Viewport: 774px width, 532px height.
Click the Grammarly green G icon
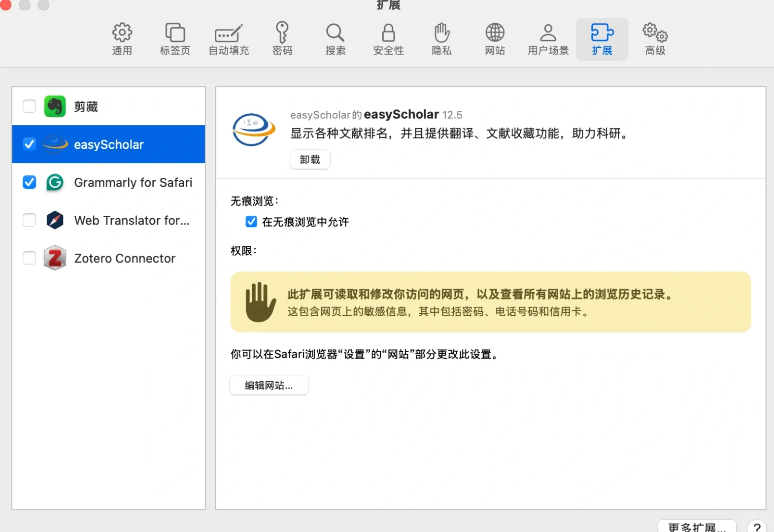55,183
